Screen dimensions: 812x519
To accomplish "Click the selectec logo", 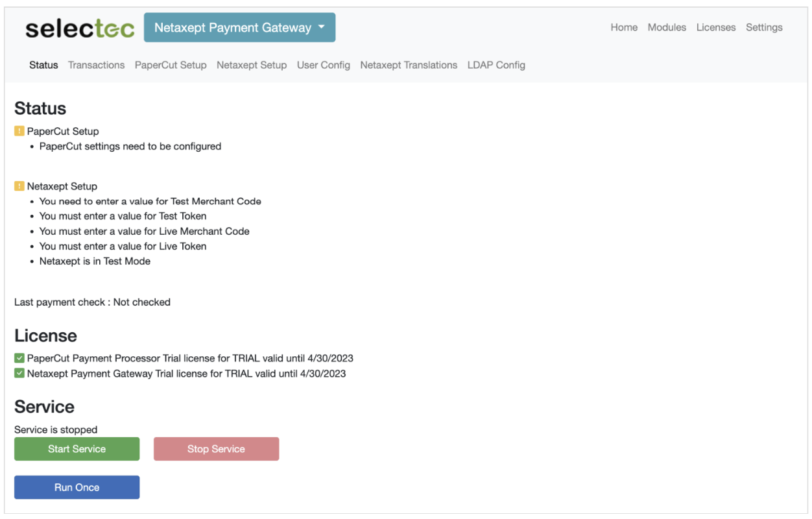I will click(80, 29).
